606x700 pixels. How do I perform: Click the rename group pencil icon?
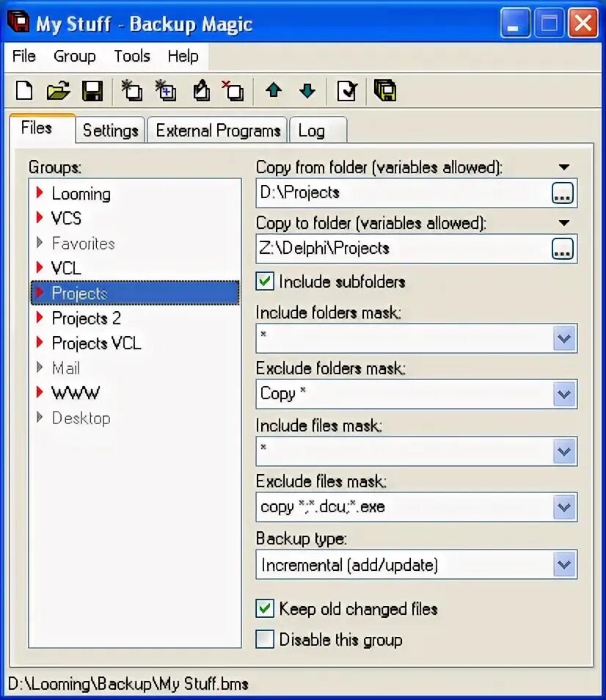[x=201, y=91]
